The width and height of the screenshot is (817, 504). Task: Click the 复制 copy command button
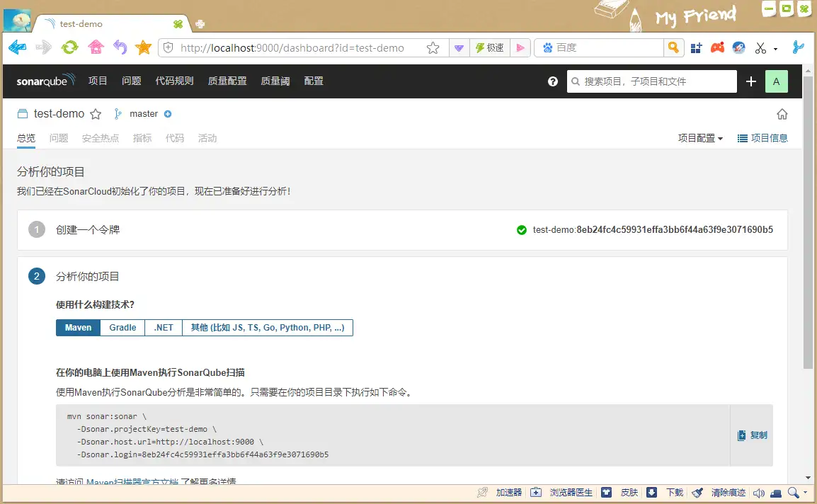[752, 435]
